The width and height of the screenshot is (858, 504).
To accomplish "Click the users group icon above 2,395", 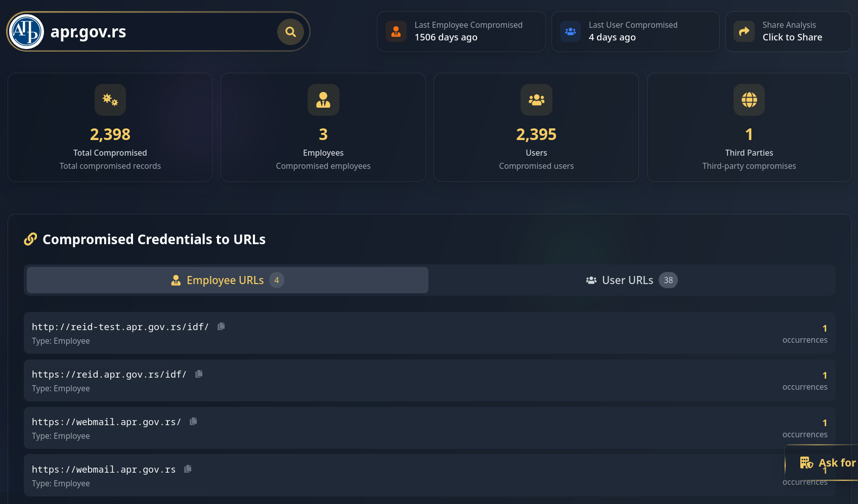I will point(536,100).
